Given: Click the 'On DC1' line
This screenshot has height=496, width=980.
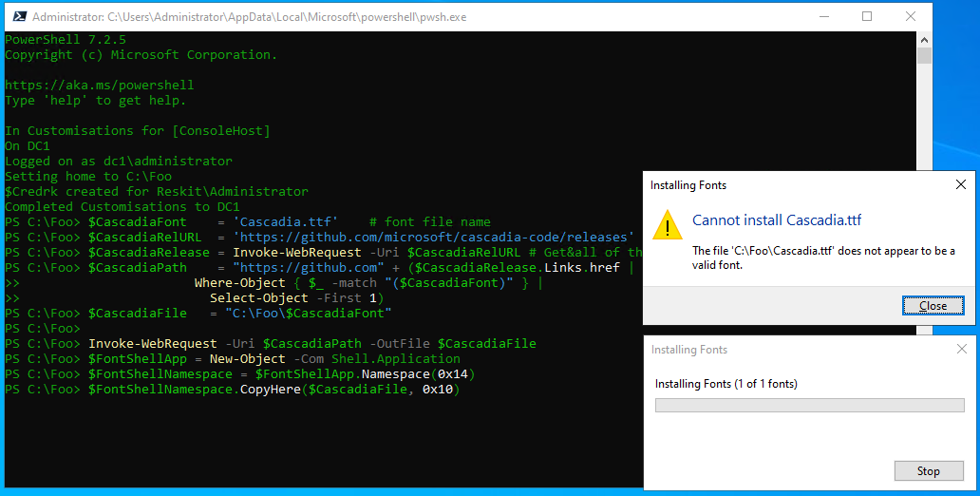Looking at the screenshot, I should 28,145.
